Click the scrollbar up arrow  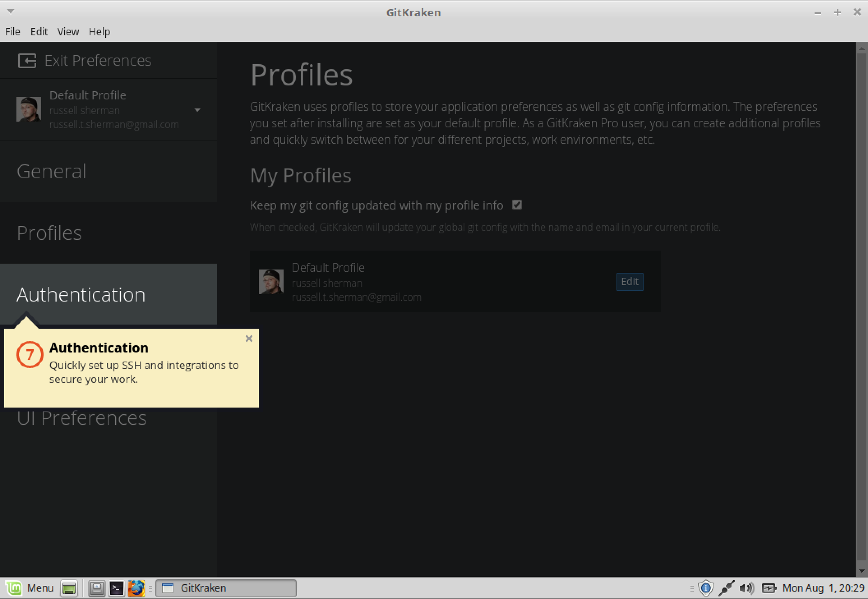(x=861, y=48)
